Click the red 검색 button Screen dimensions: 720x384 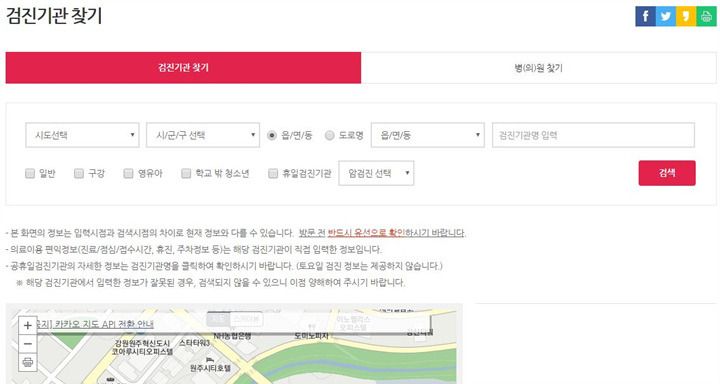pos(667,173)
